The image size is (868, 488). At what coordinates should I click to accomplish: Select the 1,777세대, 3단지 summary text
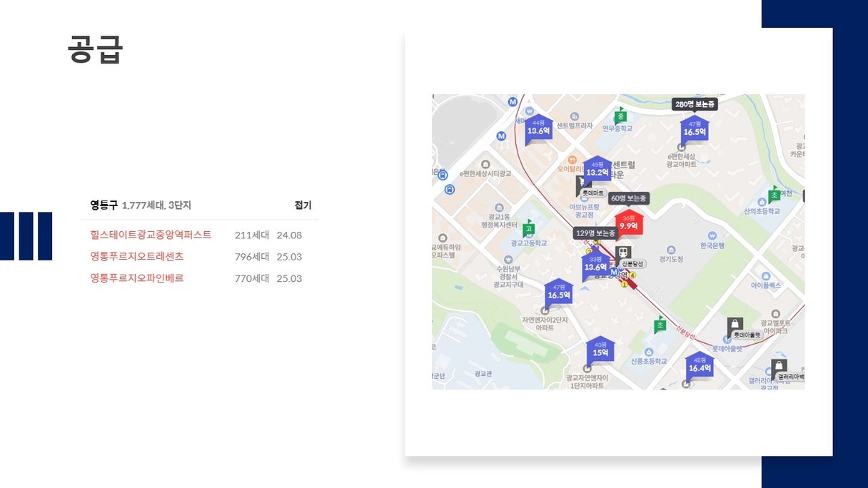[156, 205]
